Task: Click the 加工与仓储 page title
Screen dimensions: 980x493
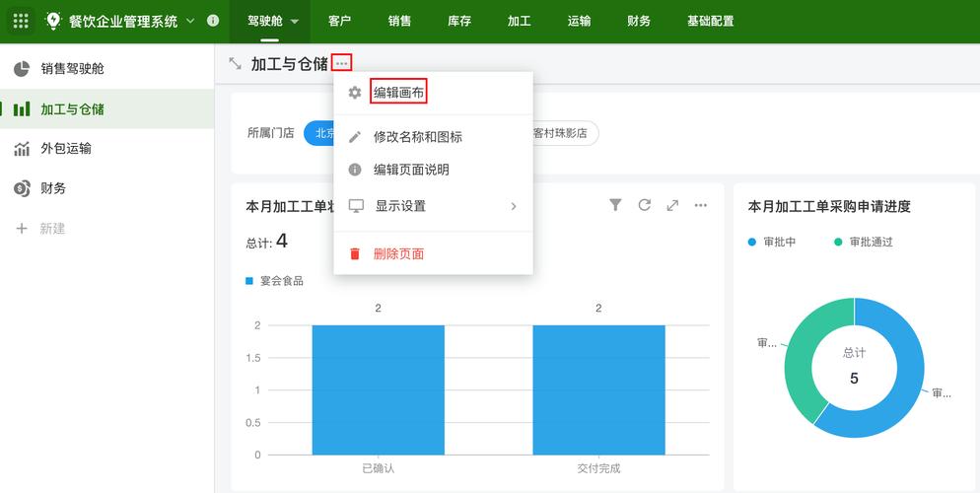Action: (290, 64)
